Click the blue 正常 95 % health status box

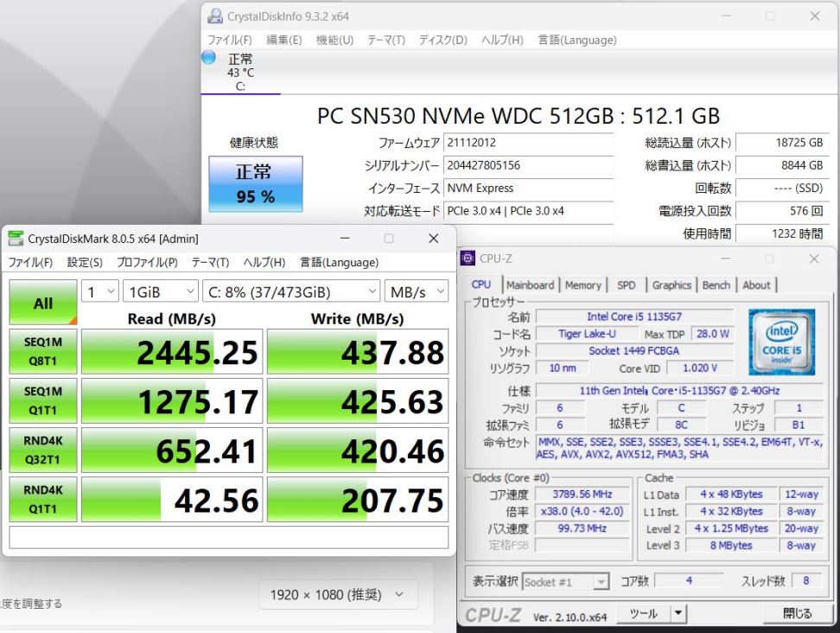pyautogui.click(x=256, y=184)
